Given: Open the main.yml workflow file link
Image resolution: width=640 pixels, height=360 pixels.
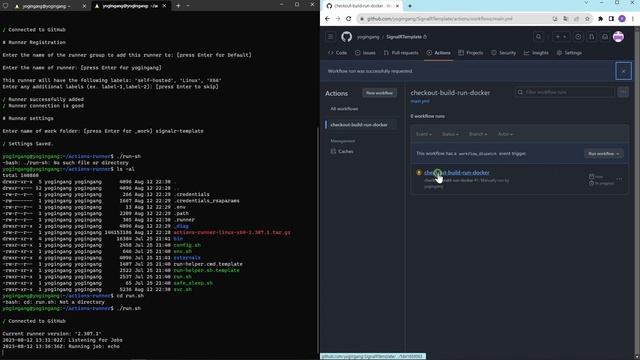Looking at the screenshot, I should tap(420, 101).
